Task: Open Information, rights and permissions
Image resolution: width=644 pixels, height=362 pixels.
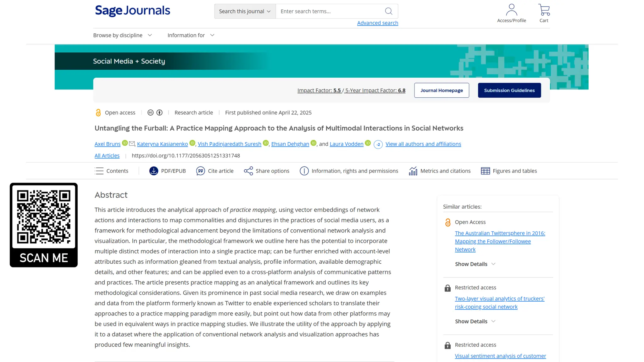Action: 349,171
